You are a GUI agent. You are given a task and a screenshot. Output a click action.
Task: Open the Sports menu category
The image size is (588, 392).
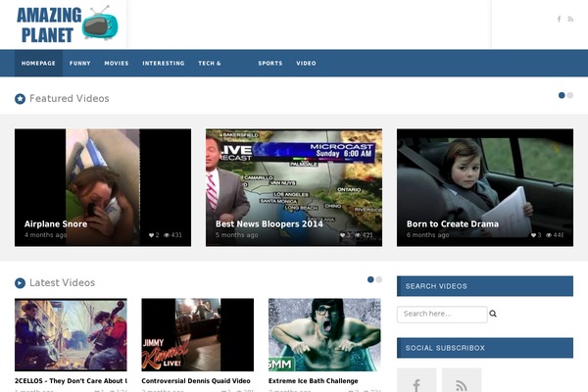tap(270, 63)
